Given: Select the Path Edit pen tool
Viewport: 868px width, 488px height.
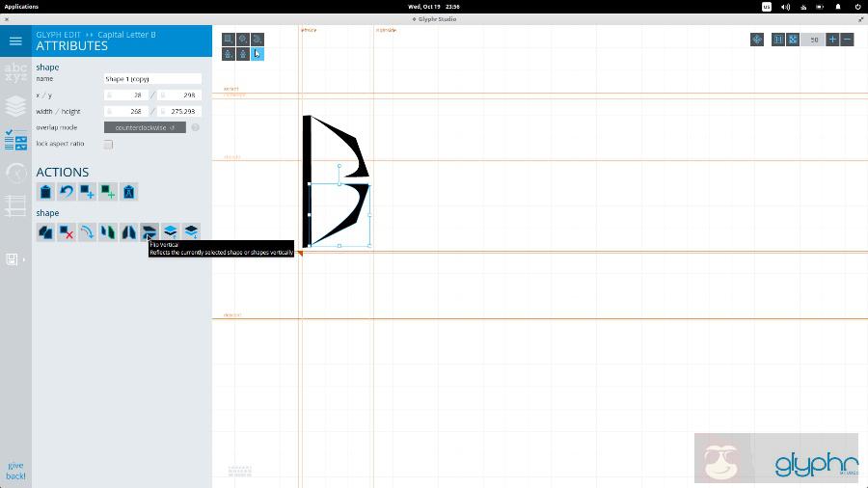Looking at the screenshot, I should coord(242,54).
